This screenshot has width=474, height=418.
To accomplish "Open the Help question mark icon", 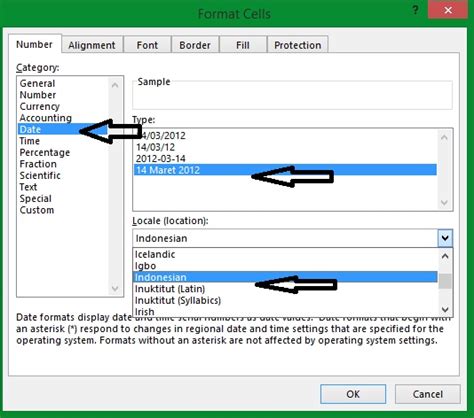I will pos(415,10).
